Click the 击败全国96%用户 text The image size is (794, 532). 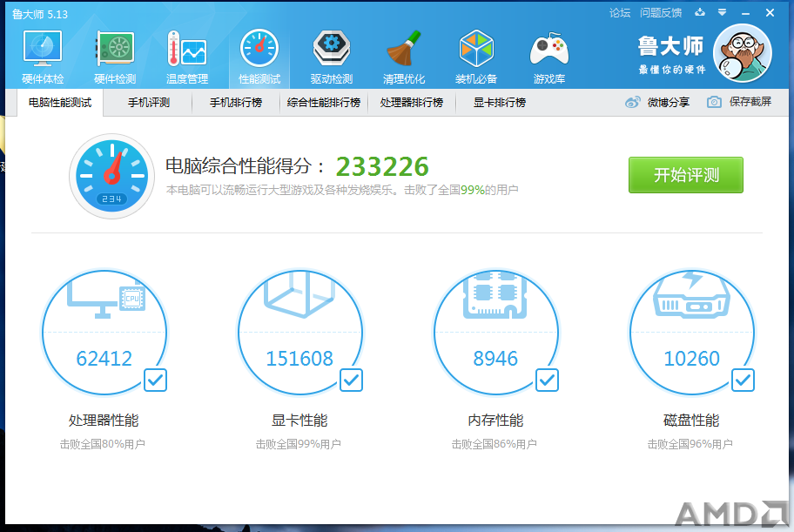tap(690, 444)
